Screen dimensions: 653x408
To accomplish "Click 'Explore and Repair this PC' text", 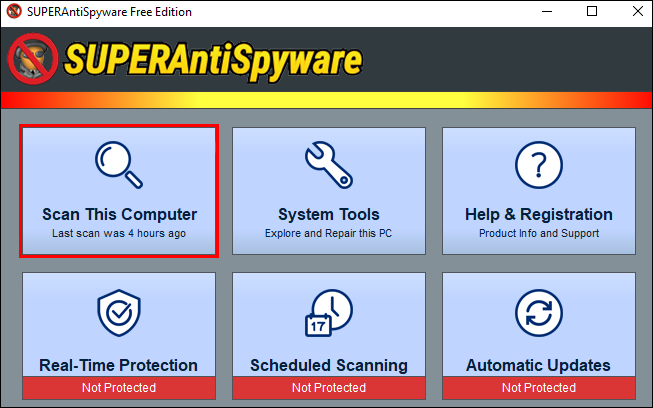I will [x=329, y=233].
